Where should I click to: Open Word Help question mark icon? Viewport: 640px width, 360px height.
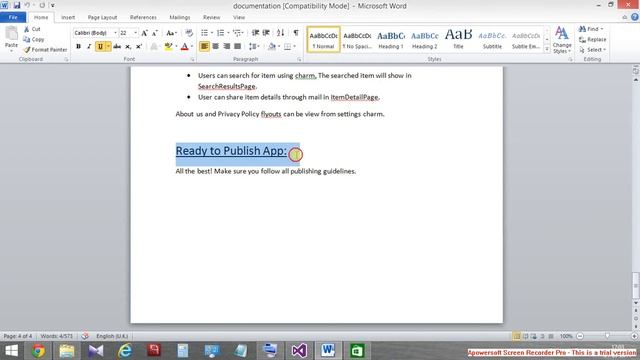[x=635, y=17]
